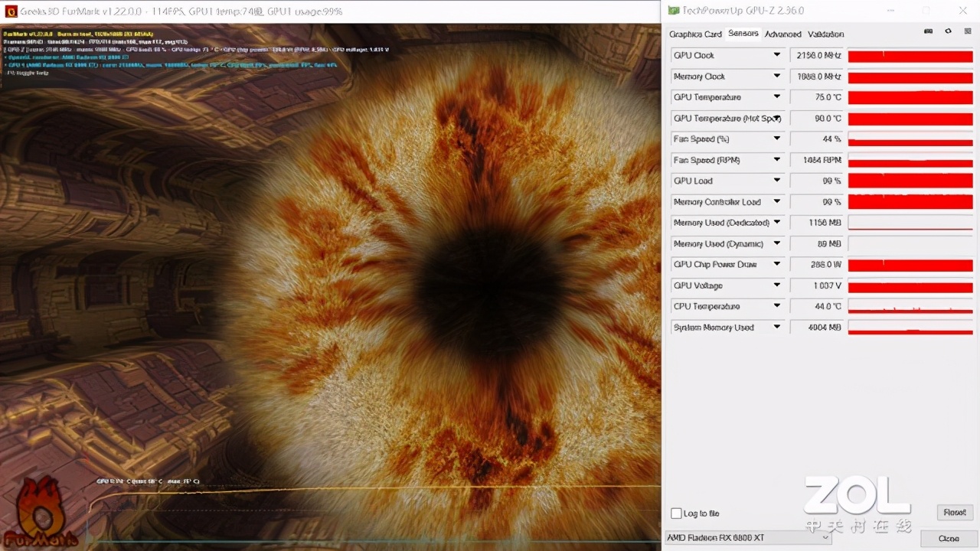Click the Memory Clock value field
The image size is (980, 551).
coord(816,77)
